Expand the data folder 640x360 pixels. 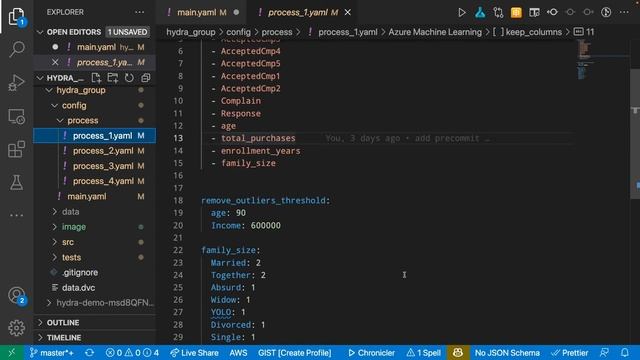pos(55,211)
